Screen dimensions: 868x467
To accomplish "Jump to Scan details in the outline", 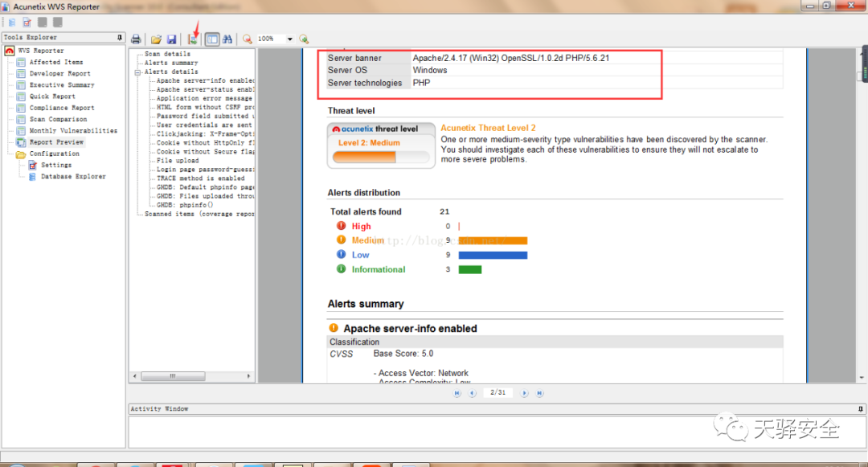I will [x=167, y=54].
